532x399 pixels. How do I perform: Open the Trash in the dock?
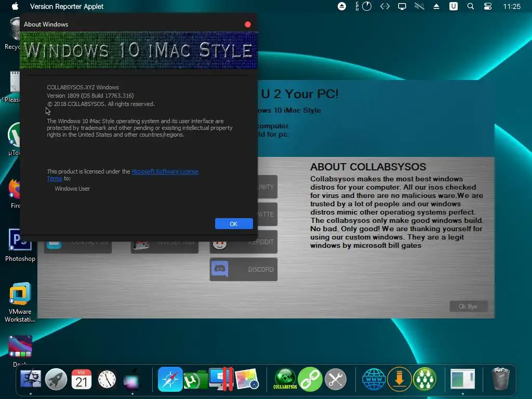[501, 379]
